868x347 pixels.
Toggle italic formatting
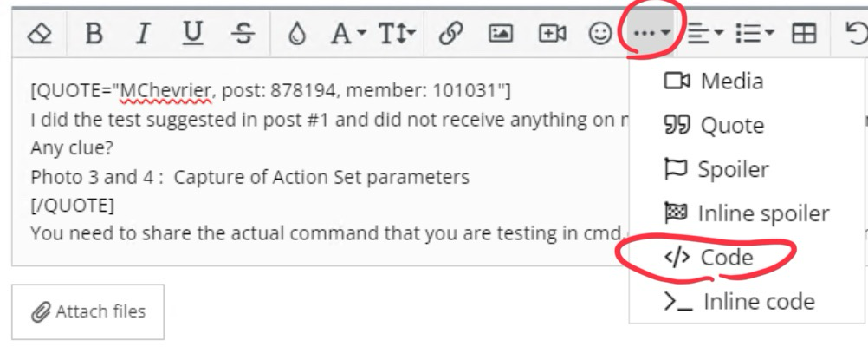(143, 34)
